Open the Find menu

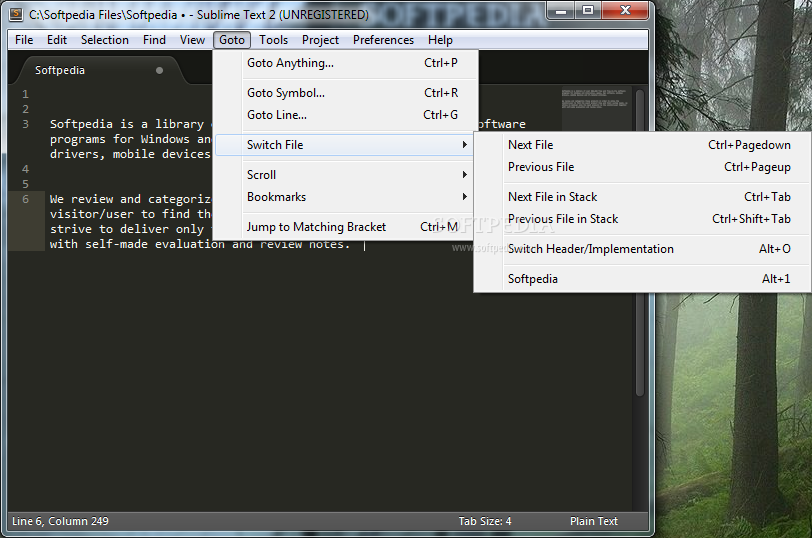[x=154, y=40]
